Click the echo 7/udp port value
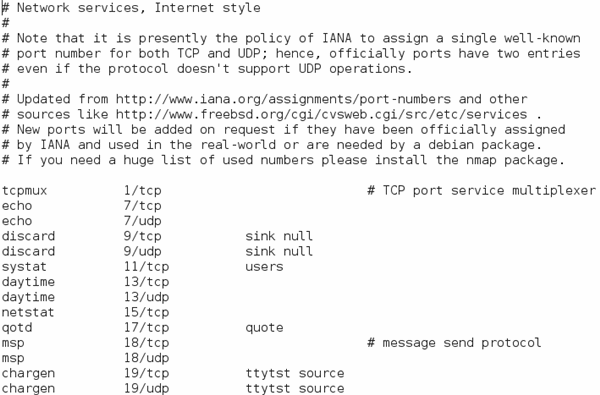600x395 pixels. click(142, 221)
